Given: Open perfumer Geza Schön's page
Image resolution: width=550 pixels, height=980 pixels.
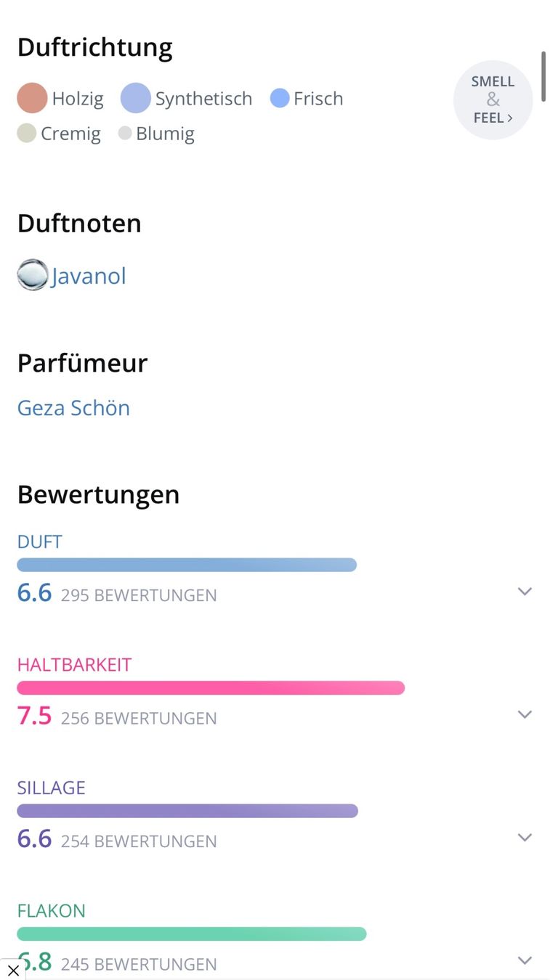Looking at the screenshot, I should tap(73, 408).
